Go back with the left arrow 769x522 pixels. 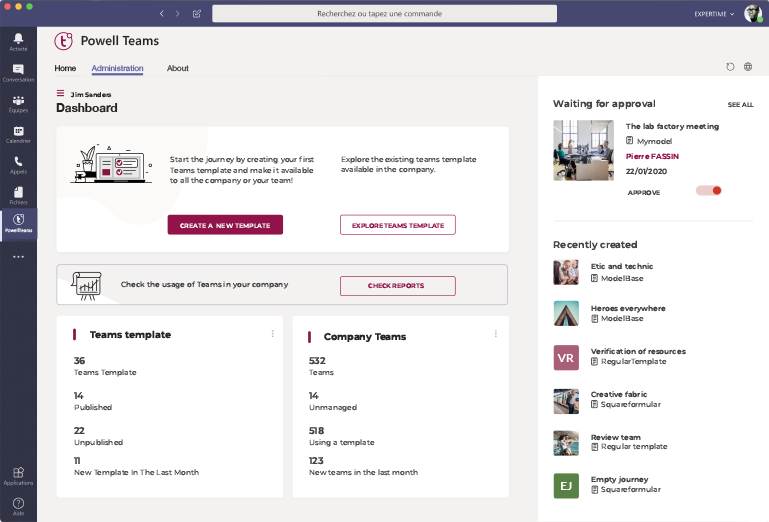pos(161,14)
